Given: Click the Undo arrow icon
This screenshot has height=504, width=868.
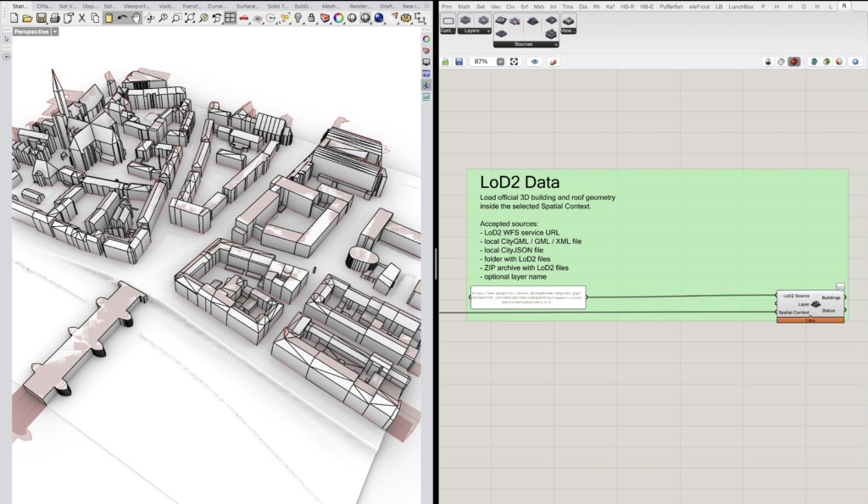Looking at the screenshot, I should [122, 19].
